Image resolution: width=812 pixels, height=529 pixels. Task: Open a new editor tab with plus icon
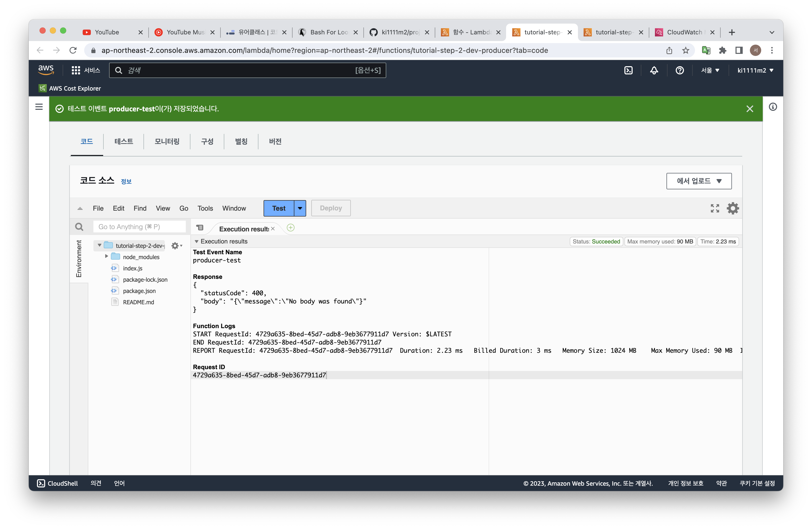click(x=291, y=228)
